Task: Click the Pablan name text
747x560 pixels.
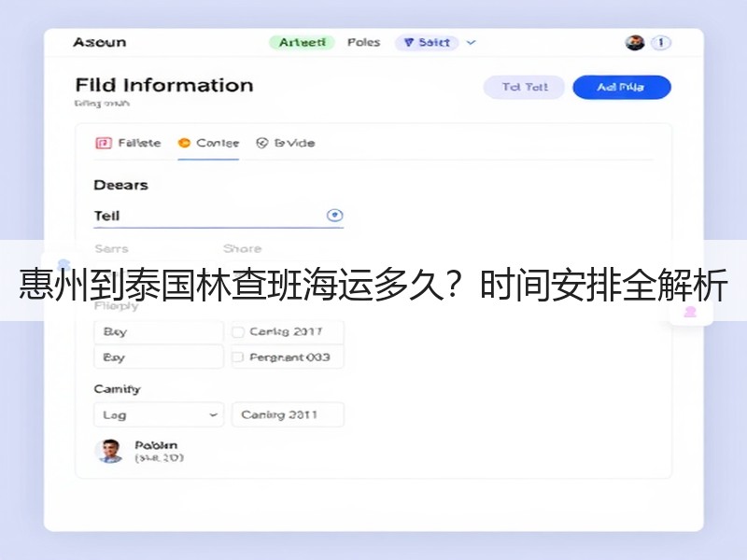Action: click(156, 445)
